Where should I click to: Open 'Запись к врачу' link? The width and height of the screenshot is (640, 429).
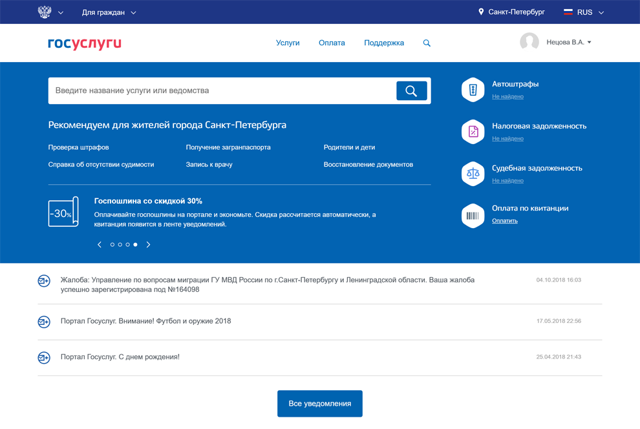click(x=209, y=164)
